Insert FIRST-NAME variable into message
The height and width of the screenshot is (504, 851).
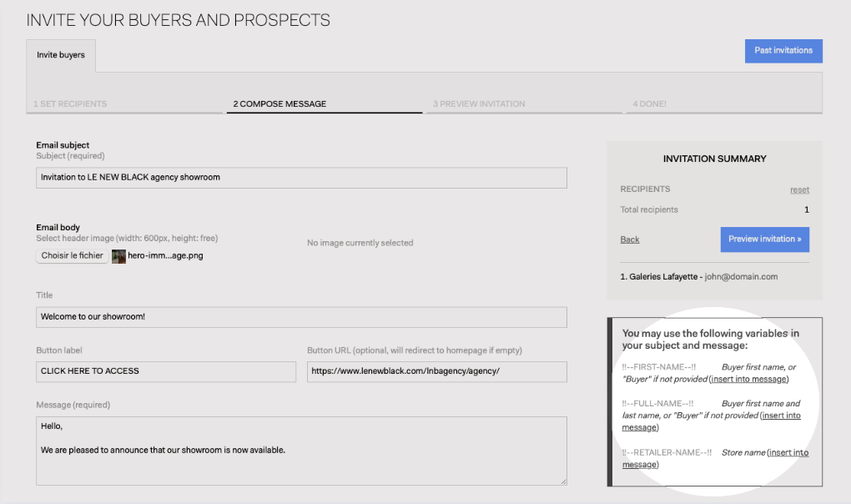[x=748, y=379]
